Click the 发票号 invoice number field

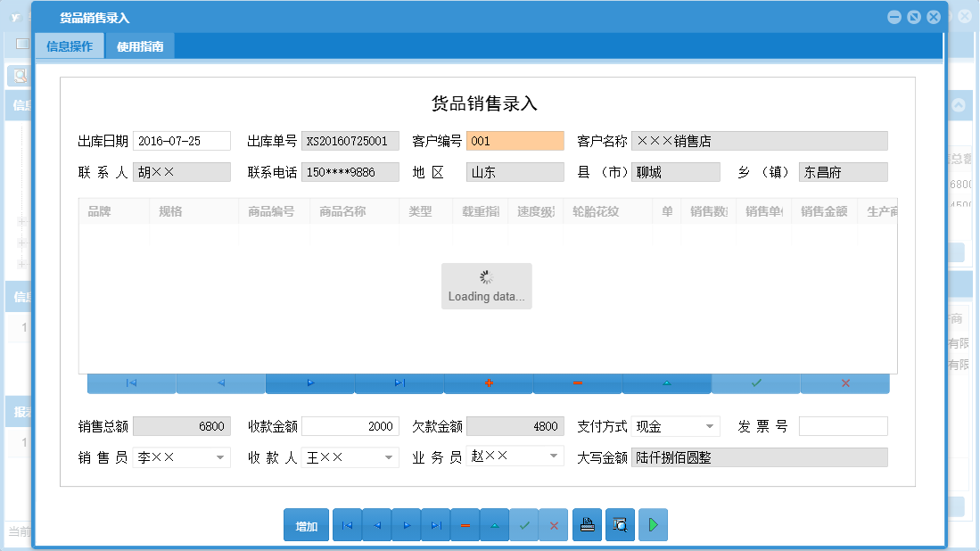point(845,426)
